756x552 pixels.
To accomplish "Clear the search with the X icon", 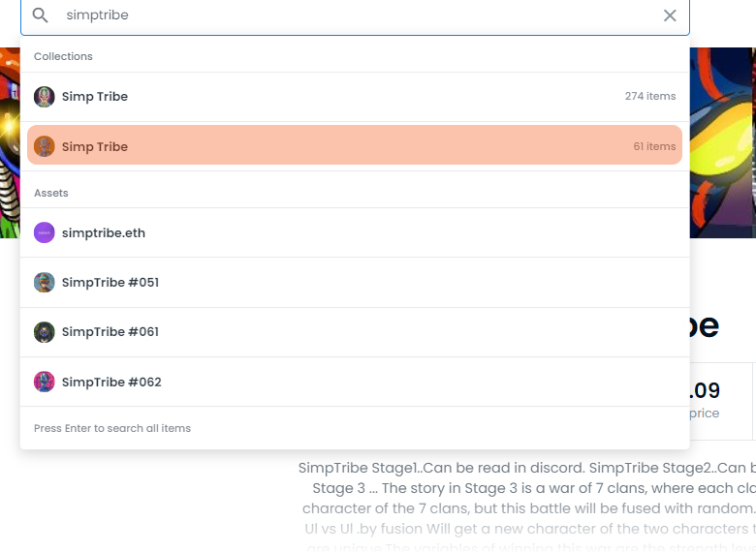I will pyautogui.click(x=670, y=15).
